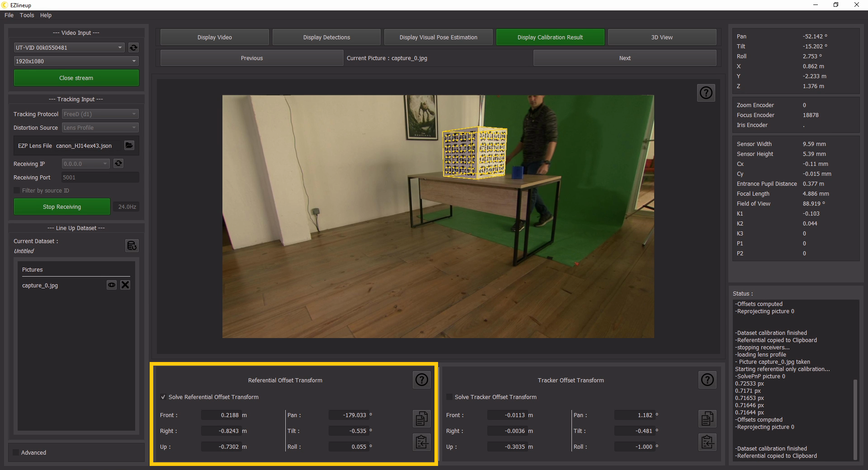This screenshot has height=470, width=868.
Task: Enable the Advanced checkbox
Action: coord(16,452)
